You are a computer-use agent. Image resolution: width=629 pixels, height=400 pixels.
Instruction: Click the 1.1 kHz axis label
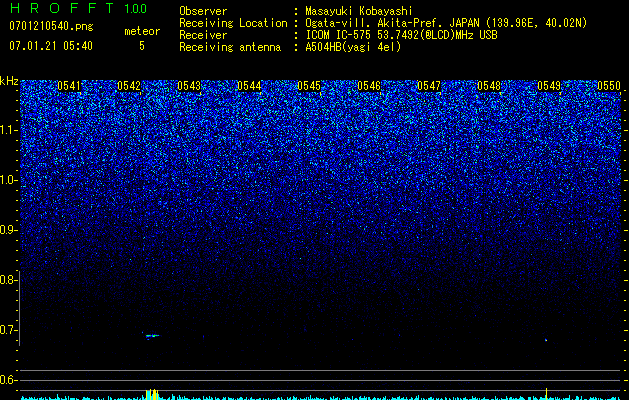pos(8,130)
